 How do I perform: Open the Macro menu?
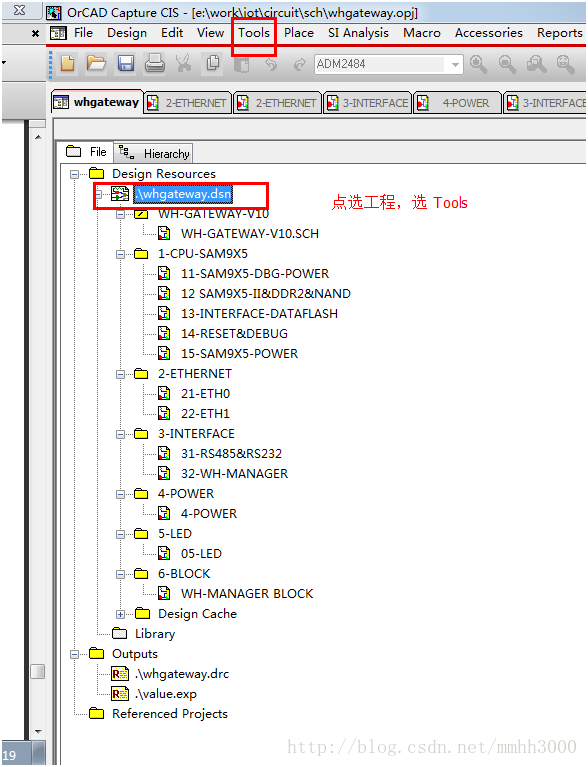point(422,33)
